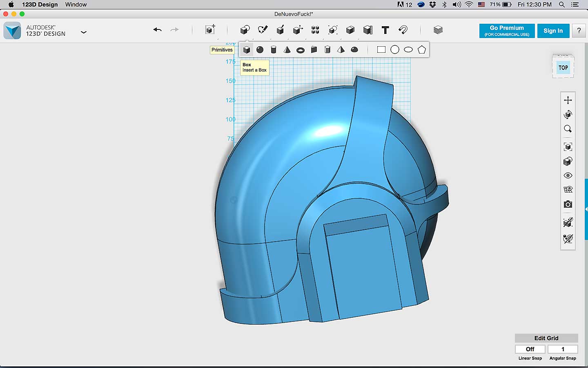
Task: Open the Primitives toolbar menu
Action: tap(245, 30)
